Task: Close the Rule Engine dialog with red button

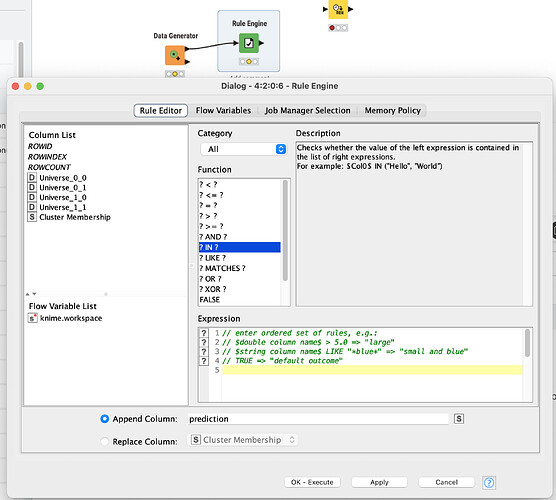Action: tap(15, 86)
